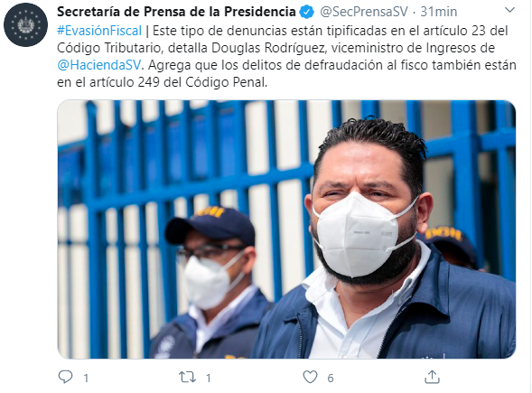532x393 pixels.
Task: Open the share tweet icon
Action: pos(432,377)
